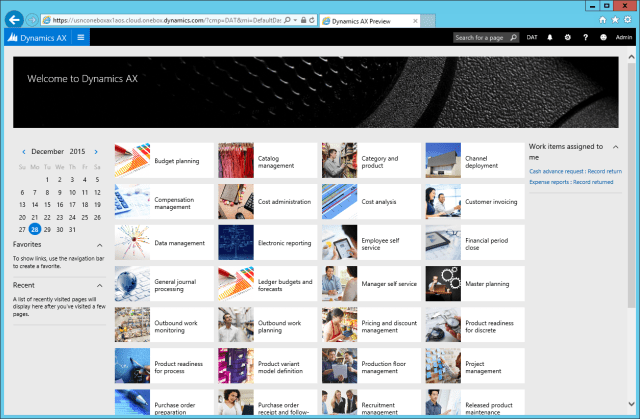Collapse the Recent section
The height and width of the screenshot is (419, 640).
pos(99,286)
